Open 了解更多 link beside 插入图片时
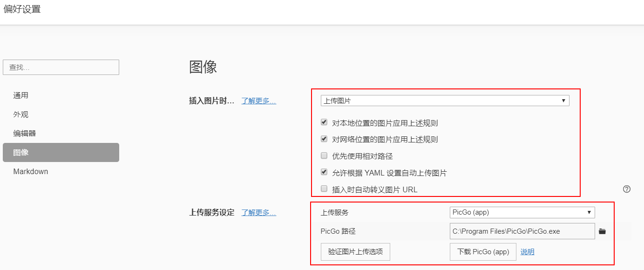This screenshot has height=270, width=644. 258,101
